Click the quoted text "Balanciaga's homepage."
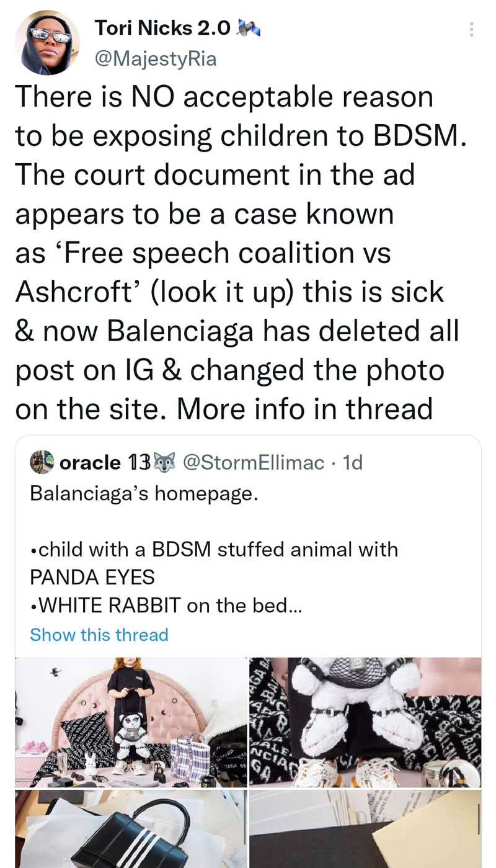 [142, 496]
